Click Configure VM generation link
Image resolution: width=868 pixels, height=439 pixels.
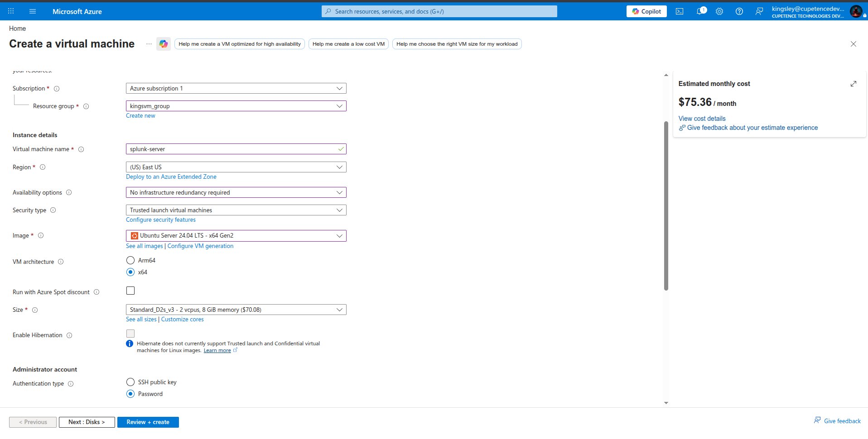point(200,246)
